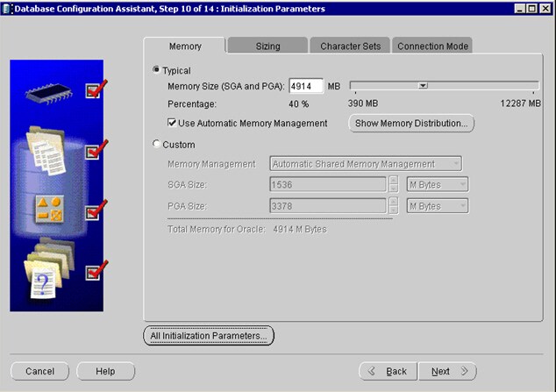Click the documents folder image
Viewport: 556px width, 392px height.
(46, 151)
